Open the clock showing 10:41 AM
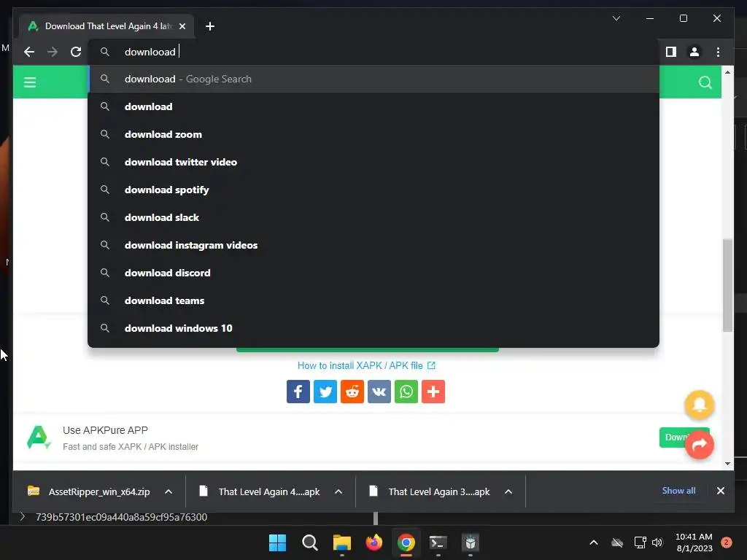 click(x=694, y=542)
